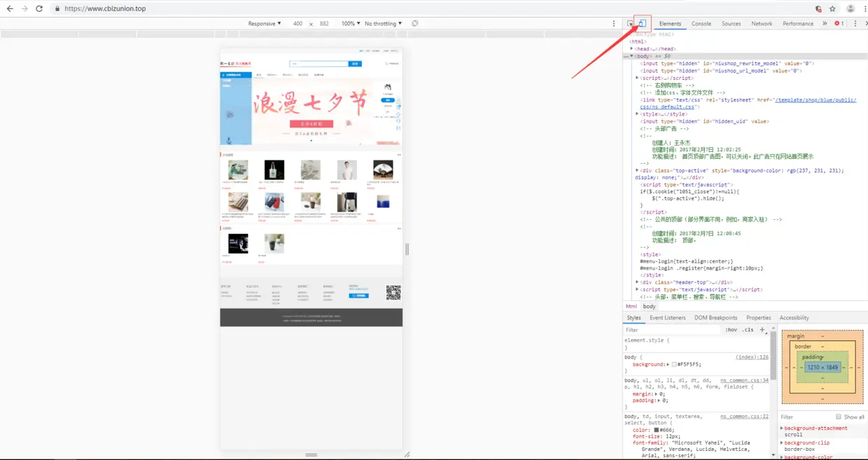Viewport: 868px width, 460px height.
Task: Click the plus icon to add new style rule
Action: pos(762,329)
